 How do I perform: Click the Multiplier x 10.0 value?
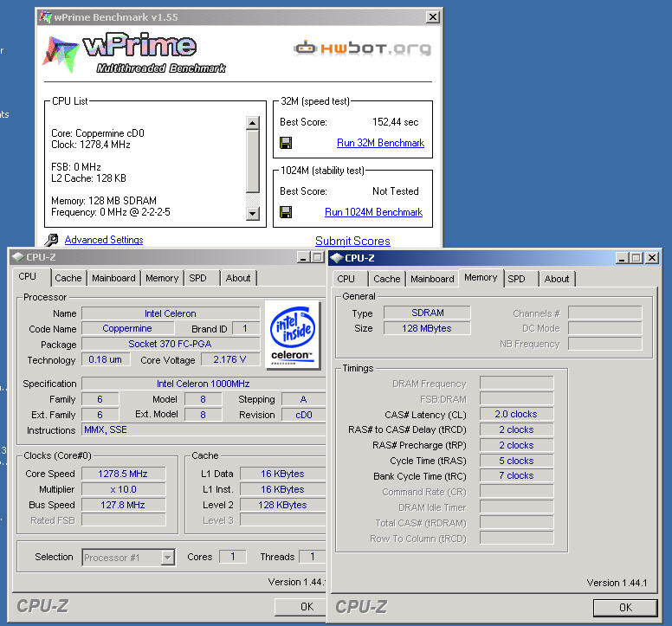click(123, 489)
